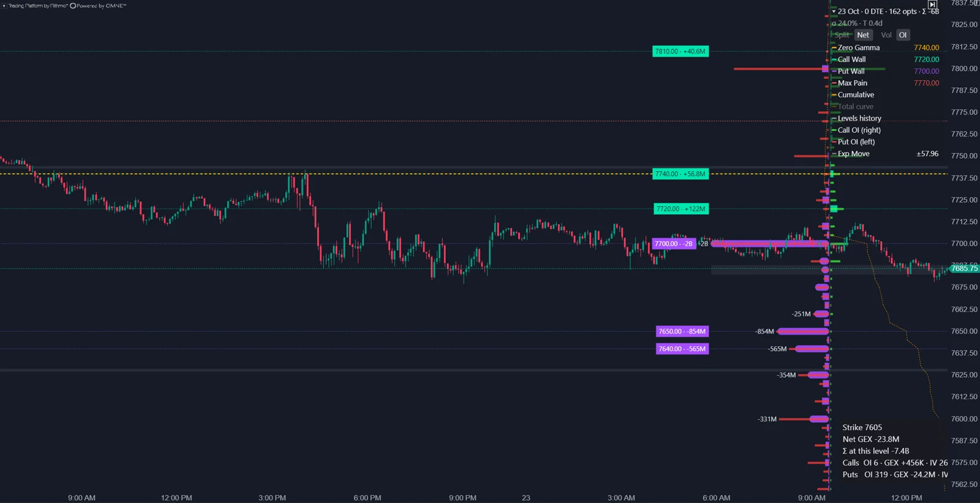Click the tooltip Calls OI 6 row

coord(895,463)
